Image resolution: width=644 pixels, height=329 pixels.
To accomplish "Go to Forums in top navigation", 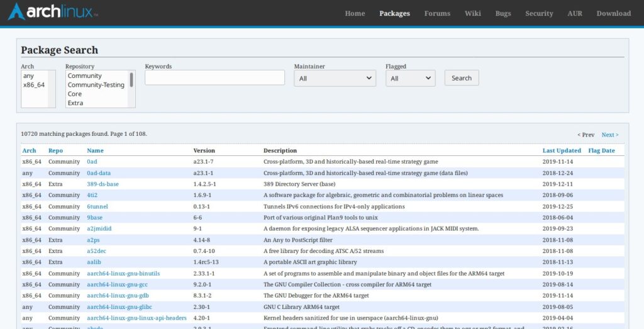I will tap(437, 13).
